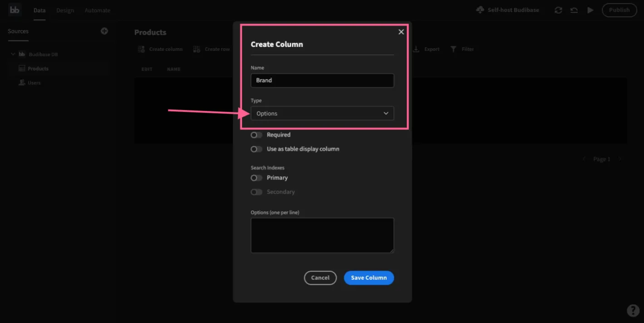The height and width of the screenshot is (323, 644).
Task: Switch to the Automate tab
Action: click(97, 10)
